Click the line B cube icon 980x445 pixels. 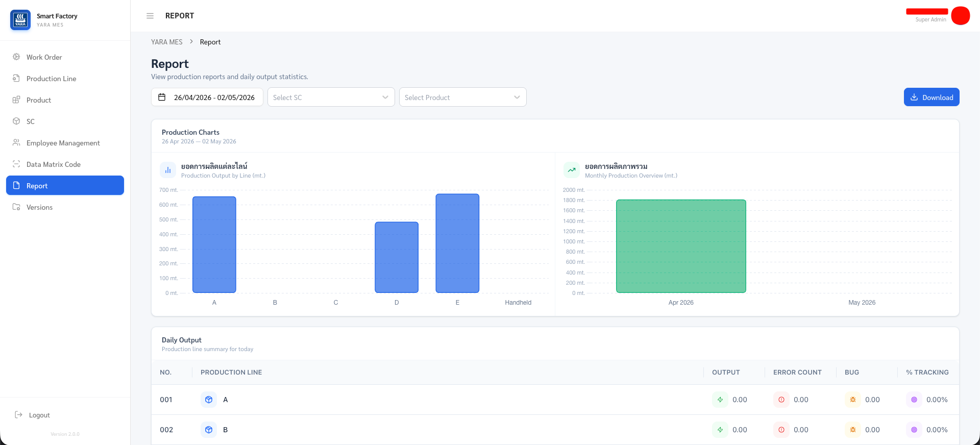(x=209, y=430)
